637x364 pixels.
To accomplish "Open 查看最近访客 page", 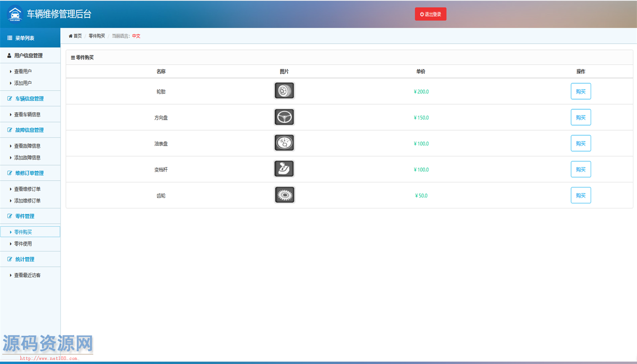I will pos(27,275).
